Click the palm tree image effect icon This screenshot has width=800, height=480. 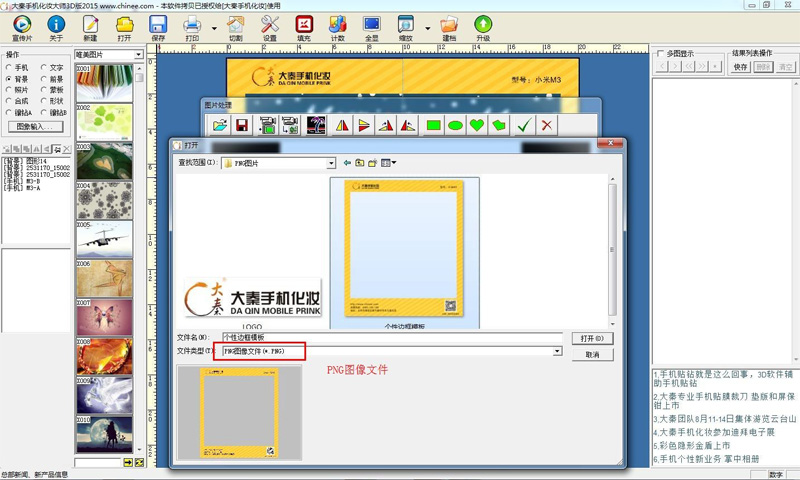[316, 125]
